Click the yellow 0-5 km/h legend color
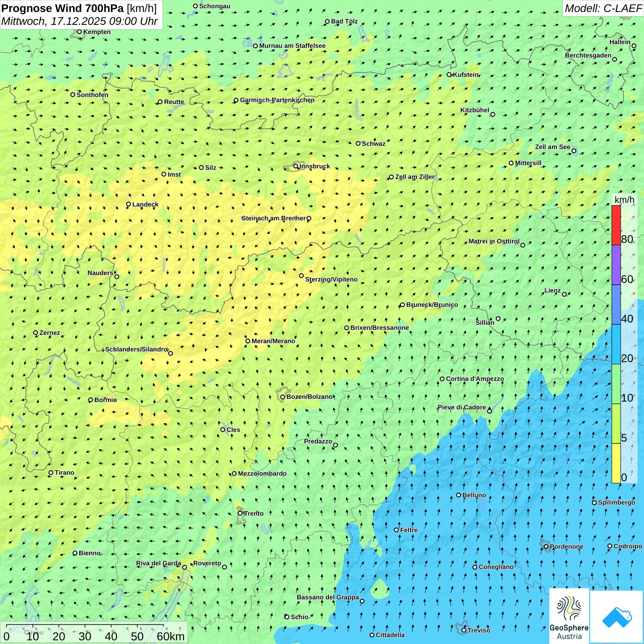 [616, 463]
